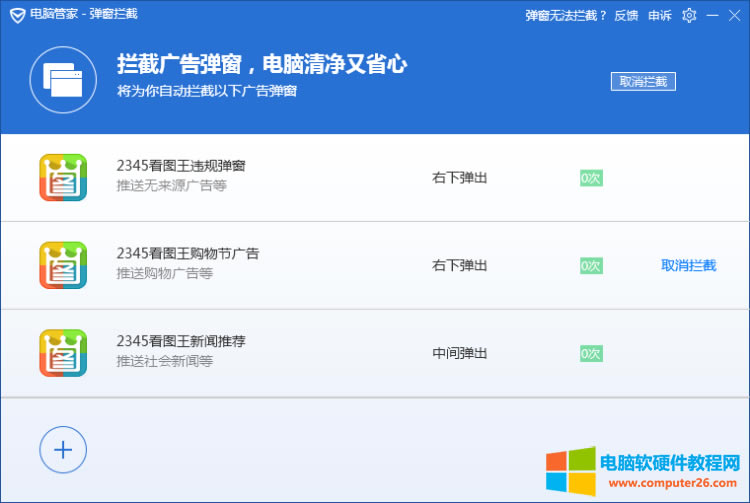This screenshot has width=750, height=503.
Task: Click 中间弹出 label in 新闻推荐 row
Action: [x=460, y=353]
